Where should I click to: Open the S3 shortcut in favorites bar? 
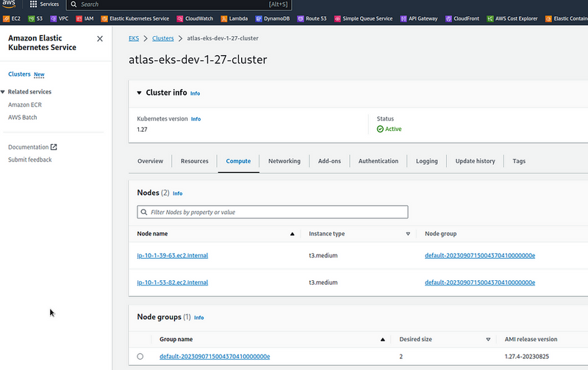click(35, 18)
